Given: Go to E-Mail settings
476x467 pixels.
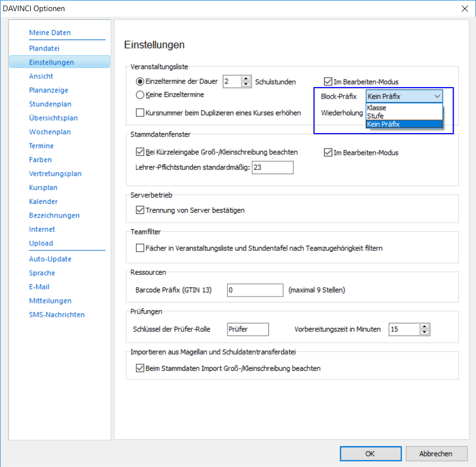Looking at the screenshot, I should tap(39, 287).
